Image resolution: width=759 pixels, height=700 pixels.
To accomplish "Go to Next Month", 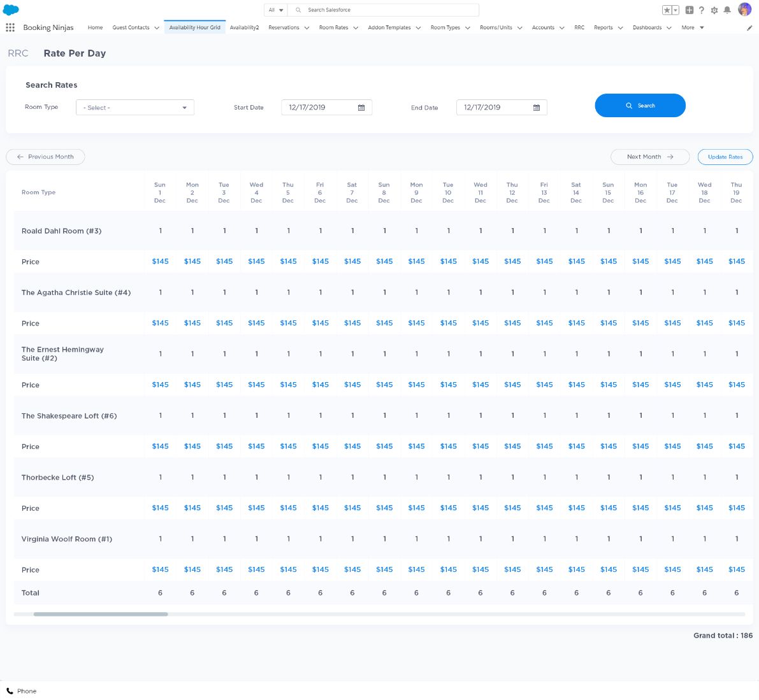I will pos(650,157).
